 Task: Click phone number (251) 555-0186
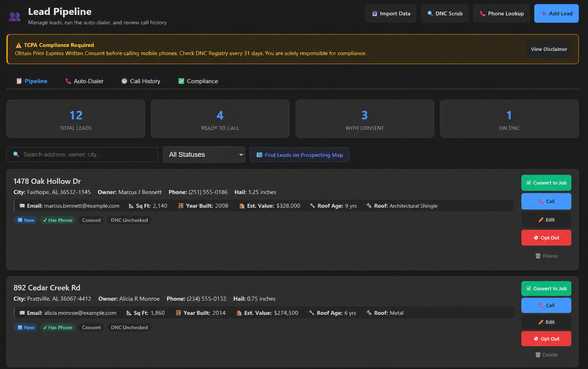click(x=208, y=192)
